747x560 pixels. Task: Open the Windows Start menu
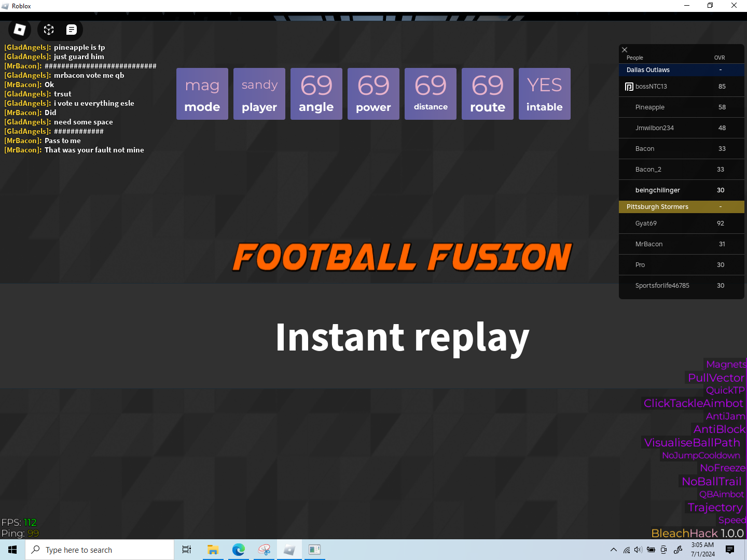[x=12, y=550]
